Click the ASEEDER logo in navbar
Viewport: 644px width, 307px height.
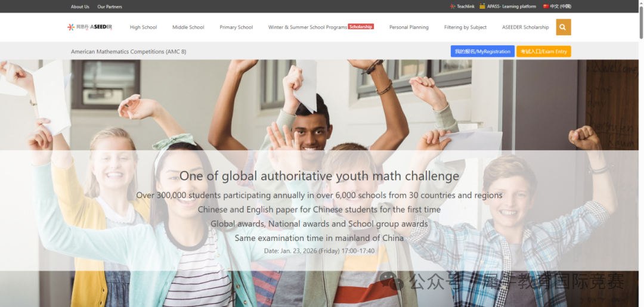(89, 27)
